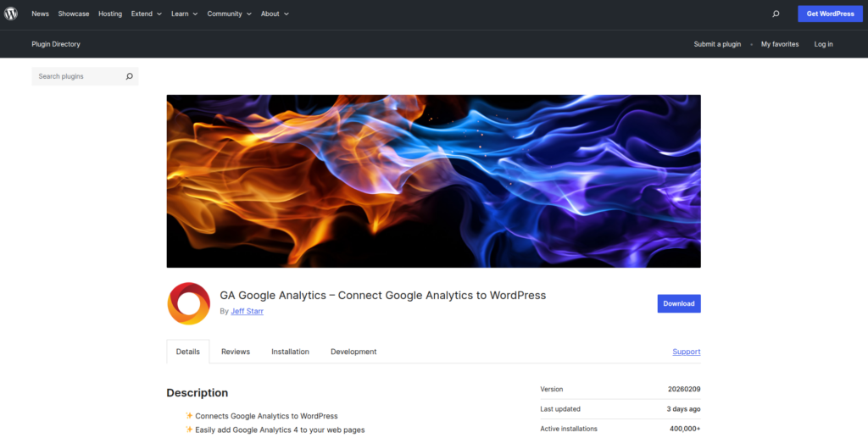This screenshot has width=868, height=438.
Task: Expand the About menu
Action: coord(275,14)
